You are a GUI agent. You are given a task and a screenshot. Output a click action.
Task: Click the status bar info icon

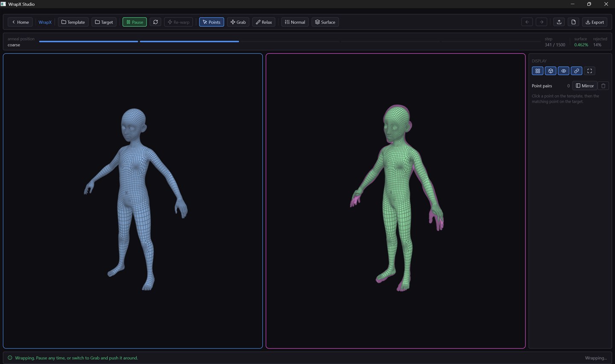point(10,358)
